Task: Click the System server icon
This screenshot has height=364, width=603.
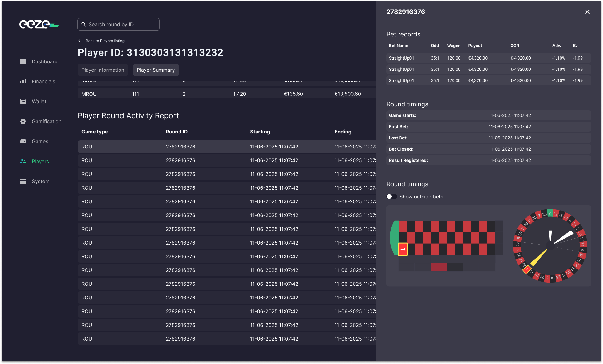Action: (23, 181)
